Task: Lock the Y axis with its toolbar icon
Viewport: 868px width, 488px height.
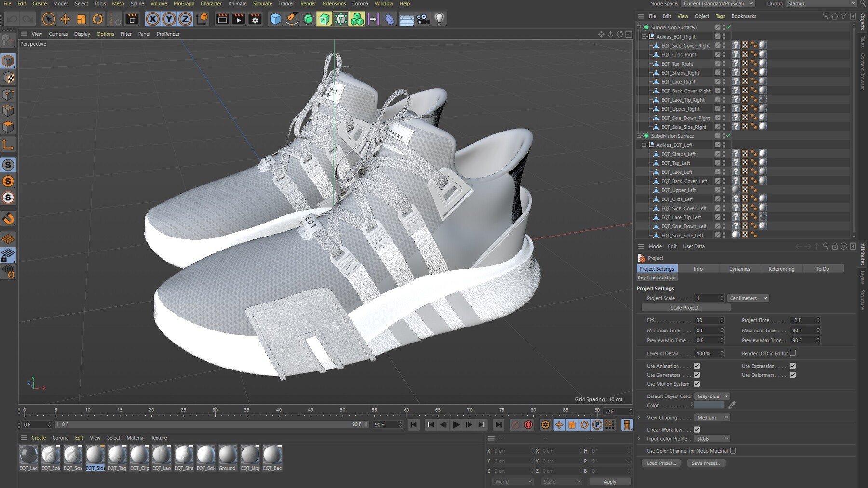Action: pos(168,19)
